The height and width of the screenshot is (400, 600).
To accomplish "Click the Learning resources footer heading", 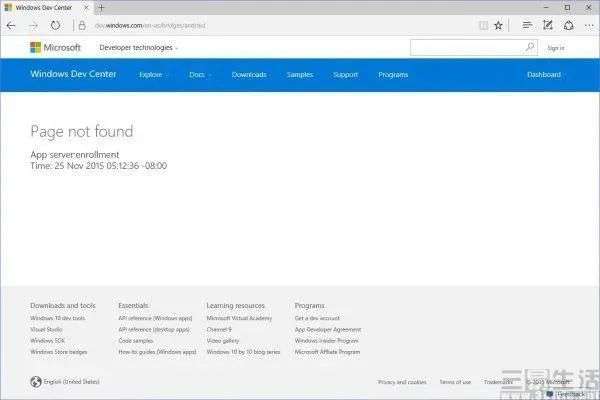I will pos(236,305).
